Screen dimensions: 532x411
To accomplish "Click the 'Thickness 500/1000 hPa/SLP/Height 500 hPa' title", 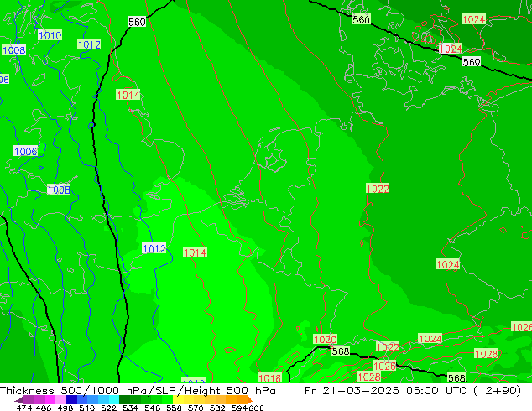I will (138, 391).
